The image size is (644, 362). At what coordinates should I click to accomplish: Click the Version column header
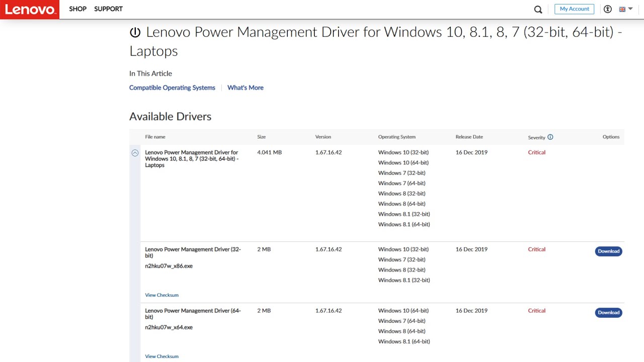click(x=323, y=137)
